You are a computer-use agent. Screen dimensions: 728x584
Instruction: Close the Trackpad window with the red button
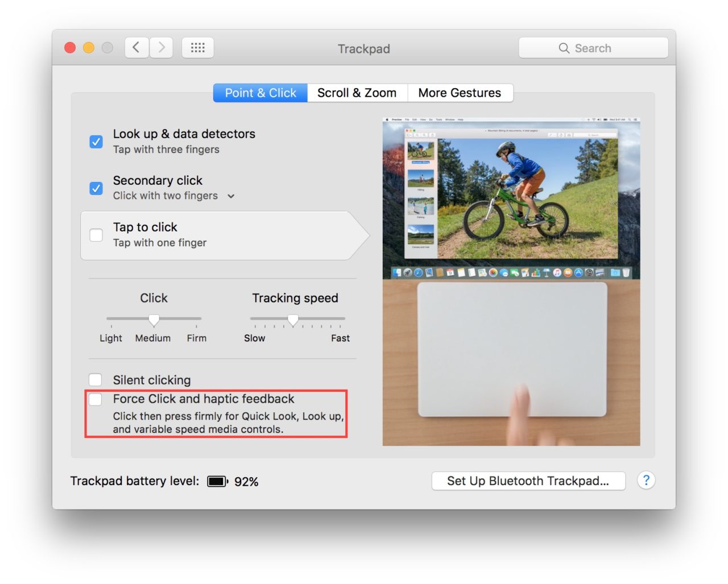coord(70,48)
